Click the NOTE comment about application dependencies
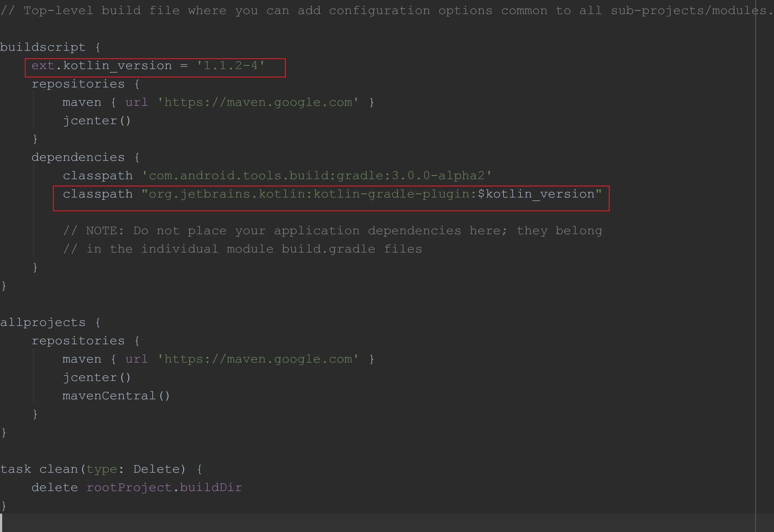 point(332,231)
